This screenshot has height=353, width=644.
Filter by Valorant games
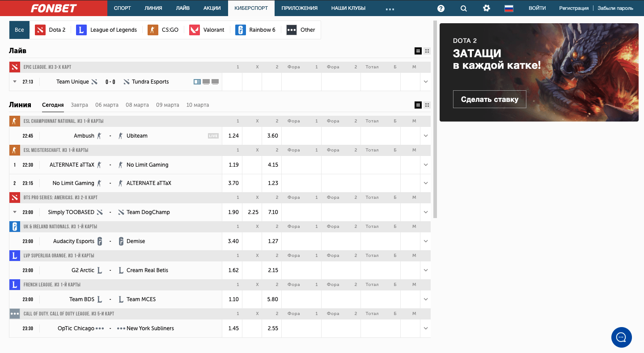point(207,30)
